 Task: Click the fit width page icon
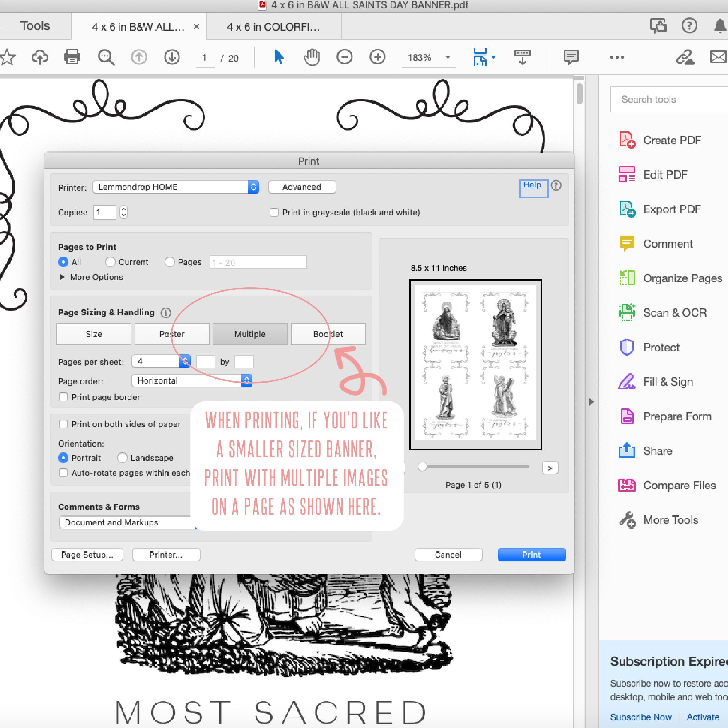click(x=480, y=57)
